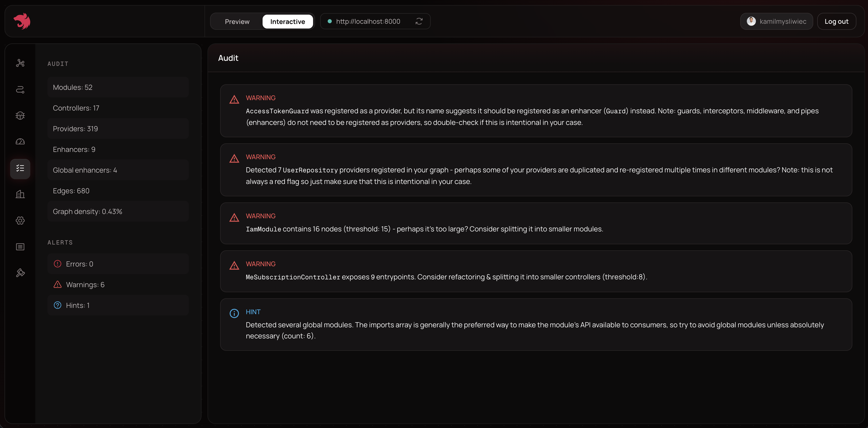Open the organization building sidebar icon

click(20, 194)
